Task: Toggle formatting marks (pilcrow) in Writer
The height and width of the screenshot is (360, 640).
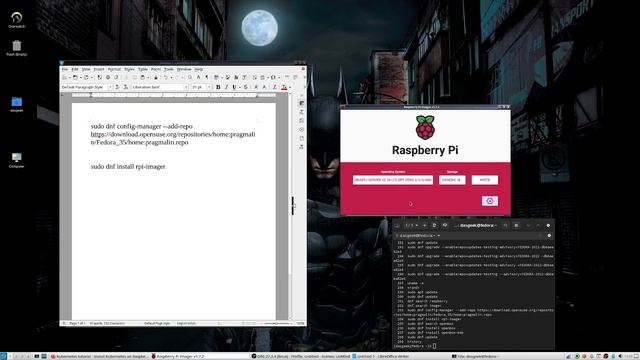Action: pyautogui.click(x=207, y=77)
